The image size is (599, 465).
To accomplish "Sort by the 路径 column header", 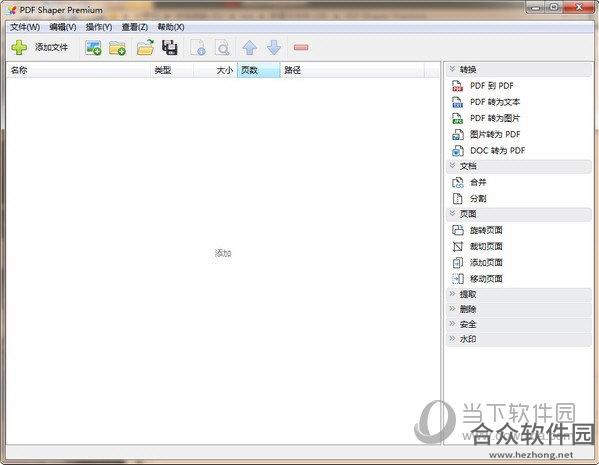I will pos(352,70).
